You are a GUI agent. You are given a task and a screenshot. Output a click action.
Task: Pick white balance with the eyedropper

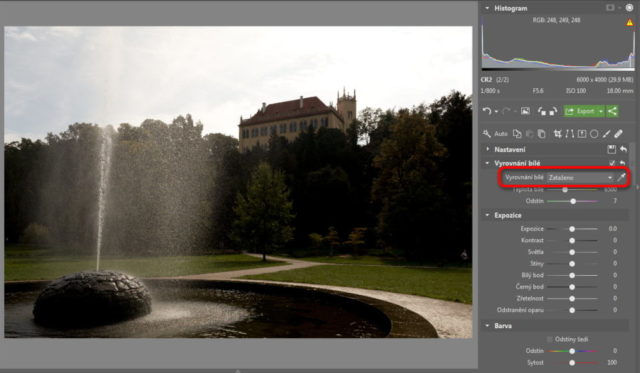pos(621,178)
